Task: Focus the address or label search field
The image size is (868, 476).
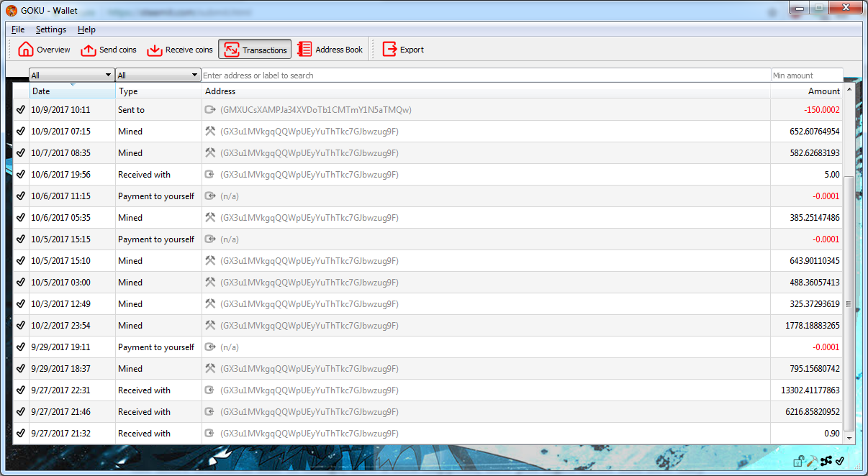Action: pos(486,75)
